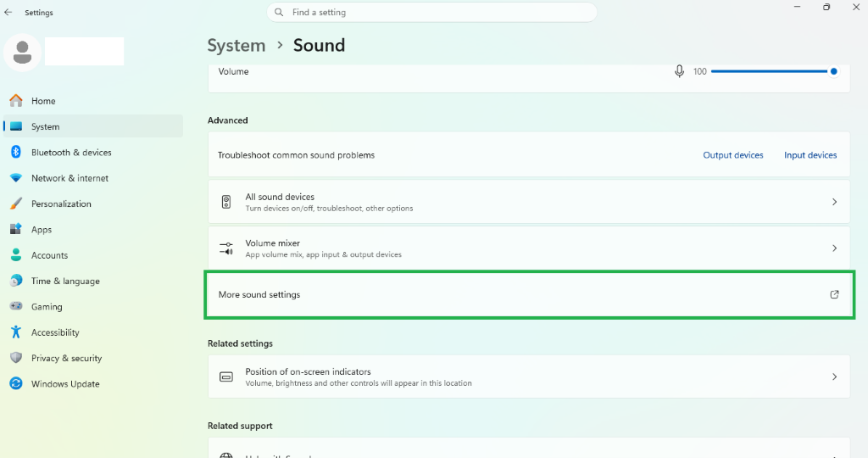Open All sound devices
The height and width of the screenshot is (463, 868).
(x=529, y=202)
